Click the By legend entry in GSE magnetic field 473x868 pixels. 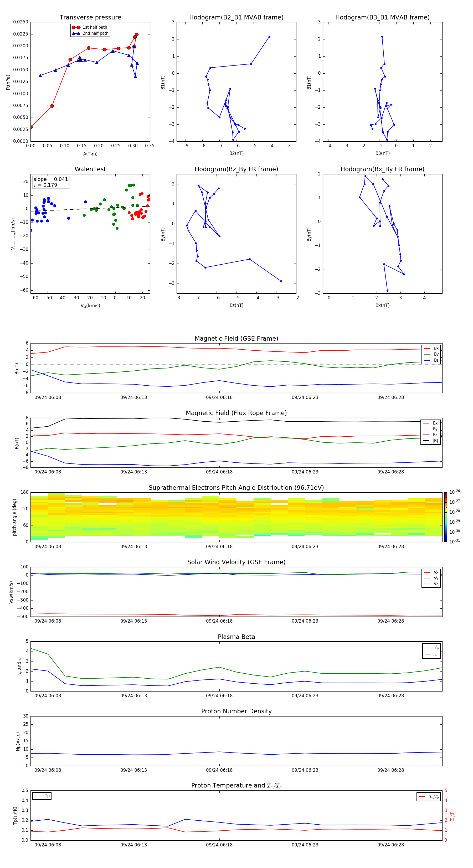(x=431, y=354)
